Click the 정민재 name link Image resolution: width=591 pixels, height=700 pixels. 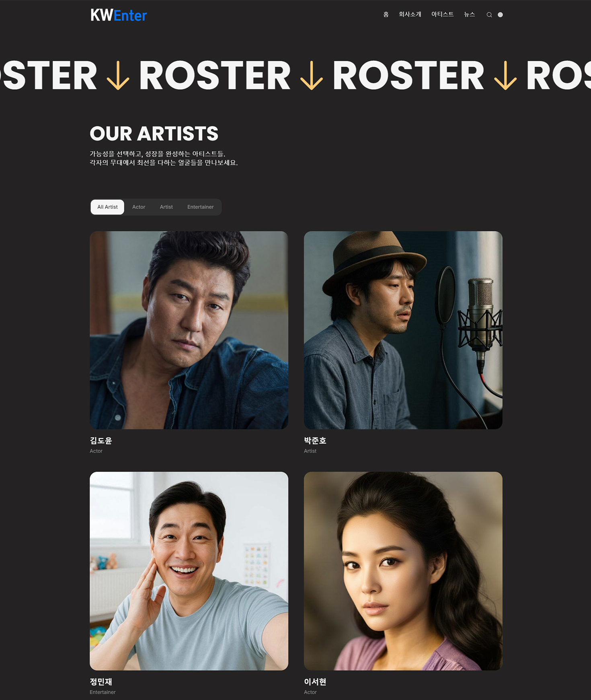click(101, 681)
